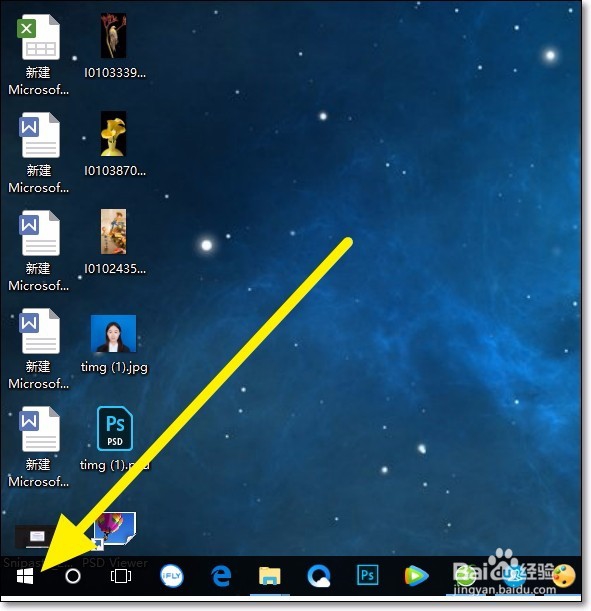Open the Windows Start menu

coord(25,576)
